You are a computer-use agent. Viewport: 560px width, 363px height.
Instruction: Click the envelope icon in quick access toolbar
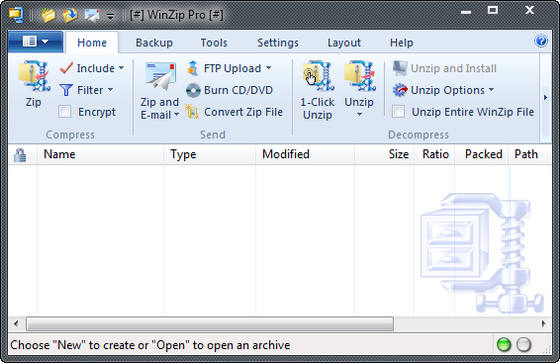coord(92,15)
